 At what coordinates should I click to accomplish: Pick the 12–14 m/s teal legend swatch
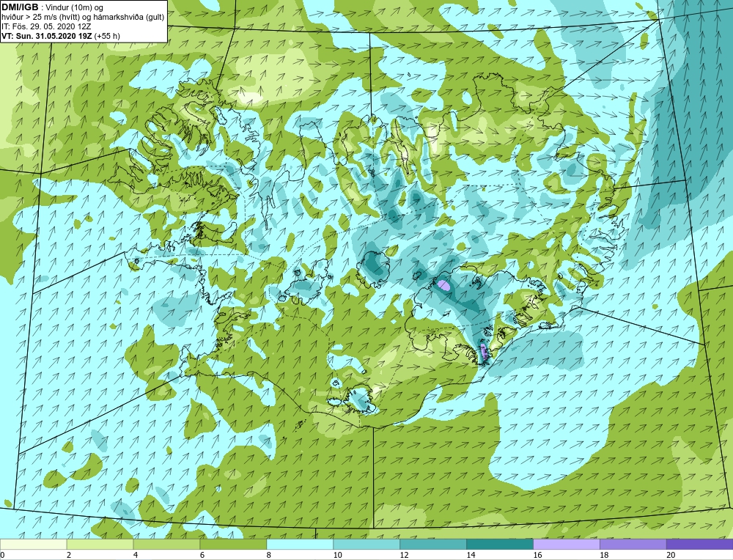pos(433,545)
